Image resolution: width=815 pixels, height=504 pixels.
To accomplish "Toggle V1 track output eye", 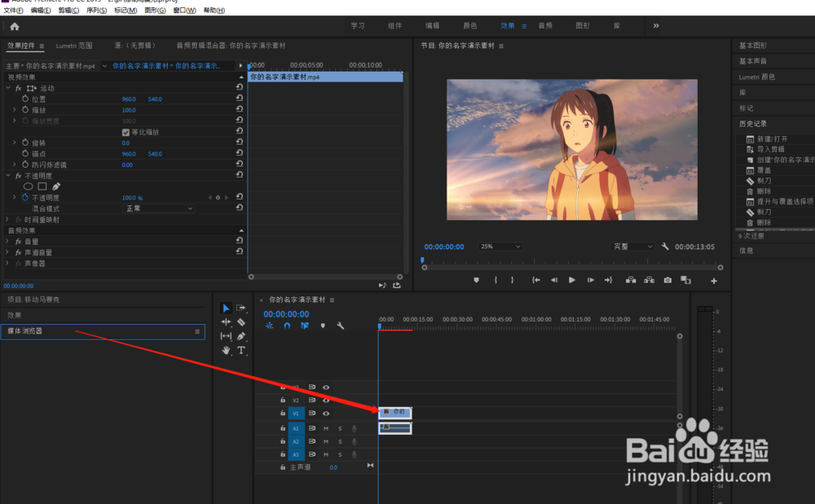I will (x=326, y=414).
